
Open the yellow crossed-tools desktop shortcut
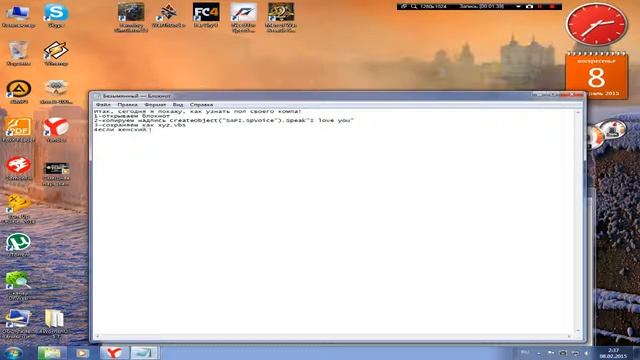[x=18, y=209]
